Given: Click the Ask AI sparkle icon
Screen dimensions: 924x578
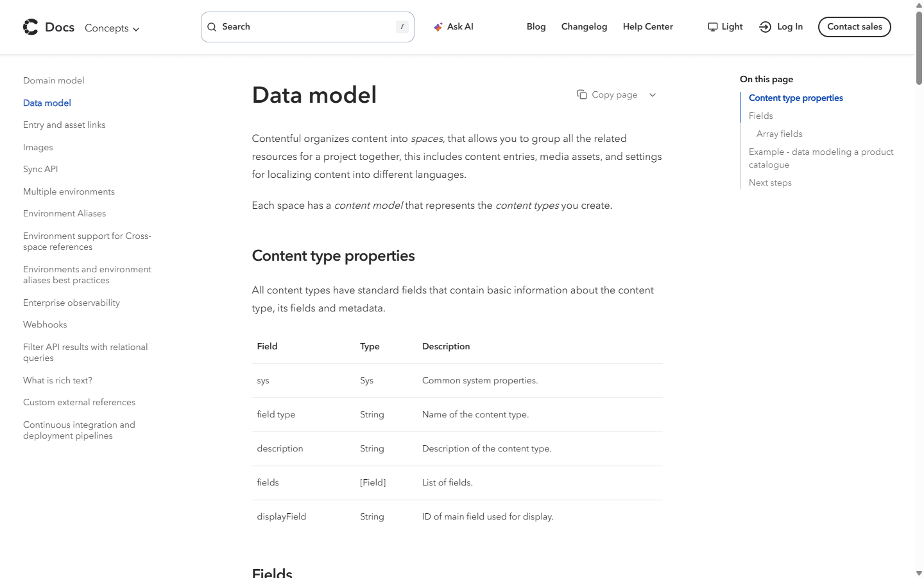Looking at the screenshot, I should (x=438, y=27).
